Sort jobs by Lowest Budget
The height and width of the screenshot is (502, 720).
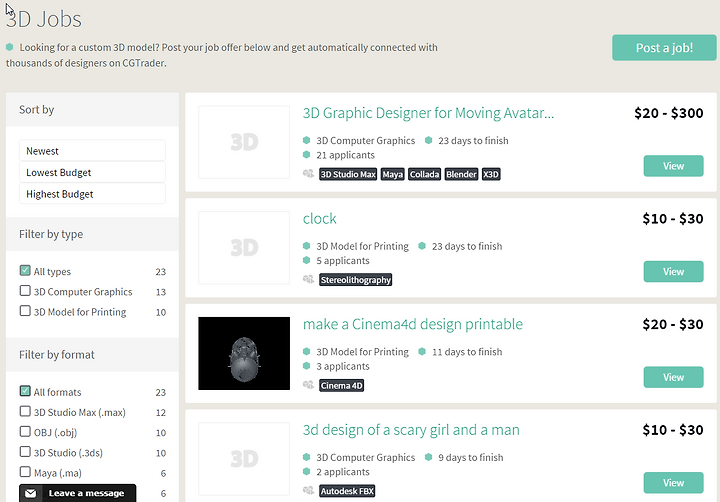tap(92, 172)
